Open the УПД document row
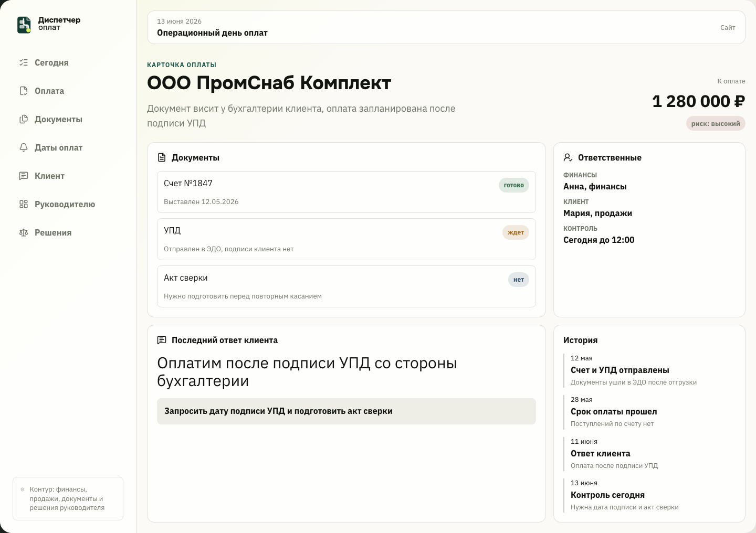The width and height of the screenshot is (756, 533). pos(346,239)
